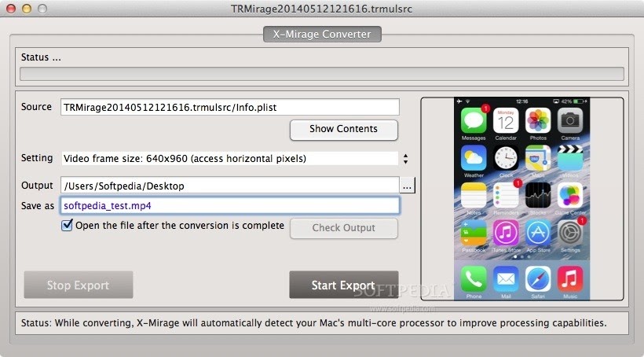
Task: Click the status tip text at bottom
Action: tap(314, 323)
